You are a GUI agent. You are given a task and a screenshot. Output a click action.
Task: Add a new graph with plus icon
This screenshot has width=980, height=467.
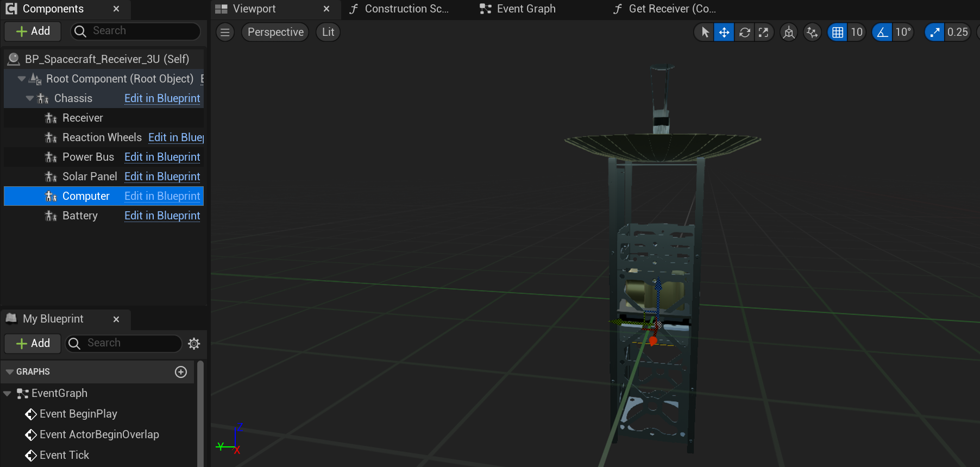pyautogui.click(x=181, y=372)
